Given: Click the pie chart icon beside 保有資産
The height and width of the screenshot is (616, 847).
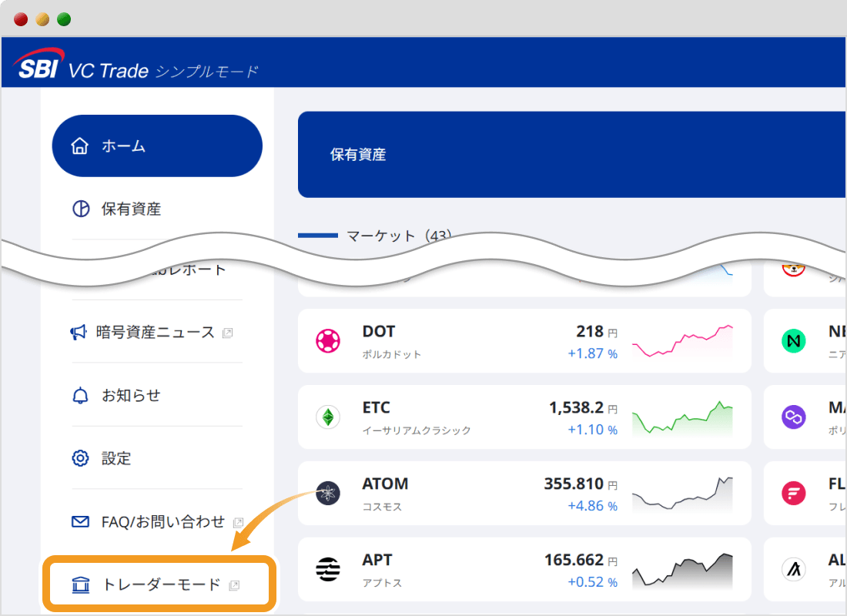Looking at the screenshot, I should pyautogui.click(x=81, y=209).
